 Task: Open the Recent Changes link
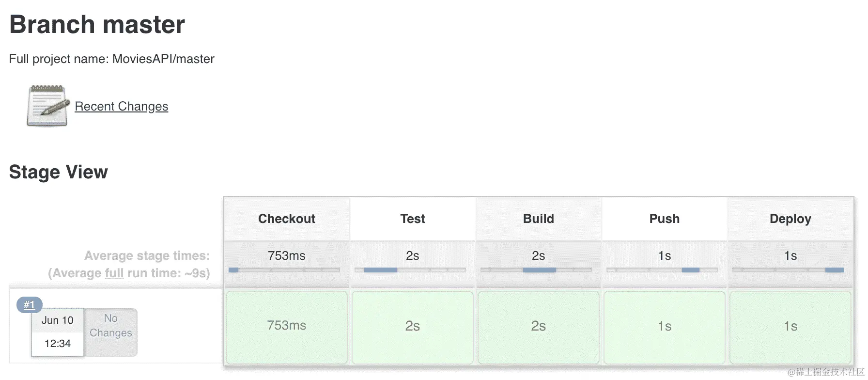(121, 106)
